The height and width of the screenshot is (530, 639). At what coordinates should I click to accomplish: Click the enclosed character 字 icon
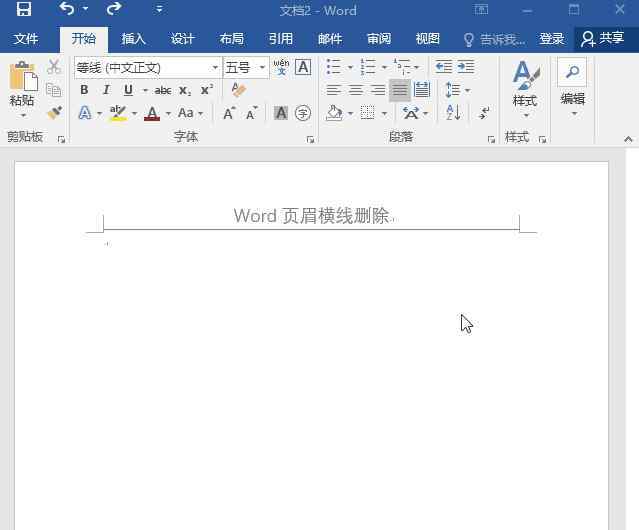(x=303, y=113)
